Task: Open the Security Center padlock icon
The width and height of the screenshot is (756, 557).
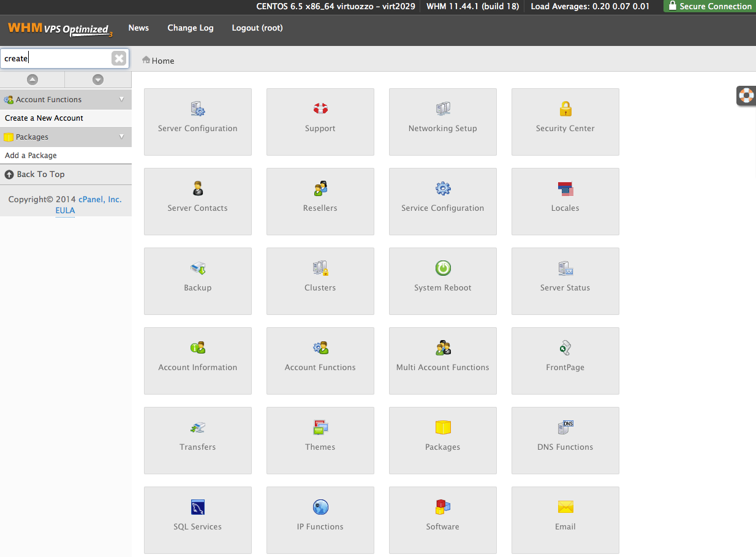Action: tap(565, 110)
